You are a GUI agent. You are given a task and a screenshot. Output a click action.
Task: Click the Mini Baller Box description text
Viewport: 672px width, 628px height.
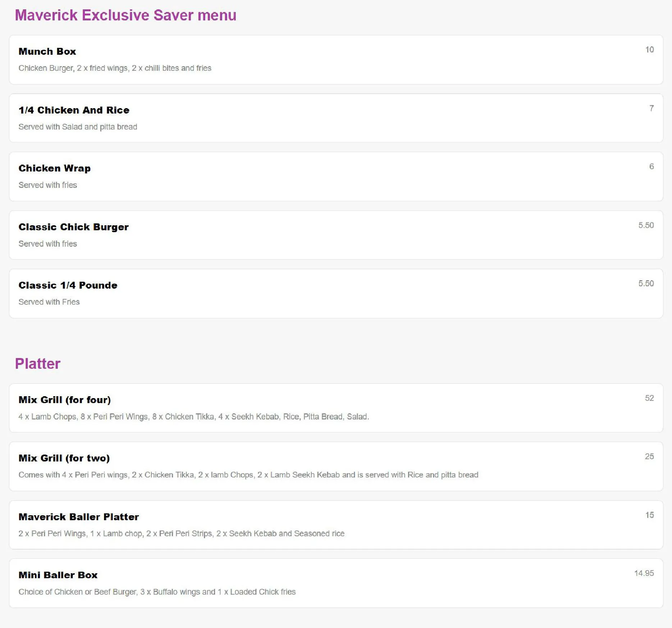[157, 592]
